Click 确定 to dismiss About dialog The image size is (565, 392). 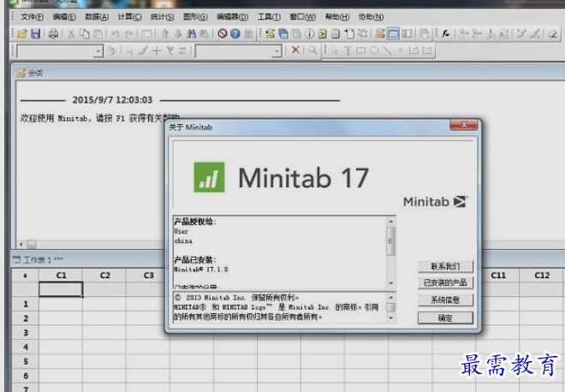click(x=445, y=318)
